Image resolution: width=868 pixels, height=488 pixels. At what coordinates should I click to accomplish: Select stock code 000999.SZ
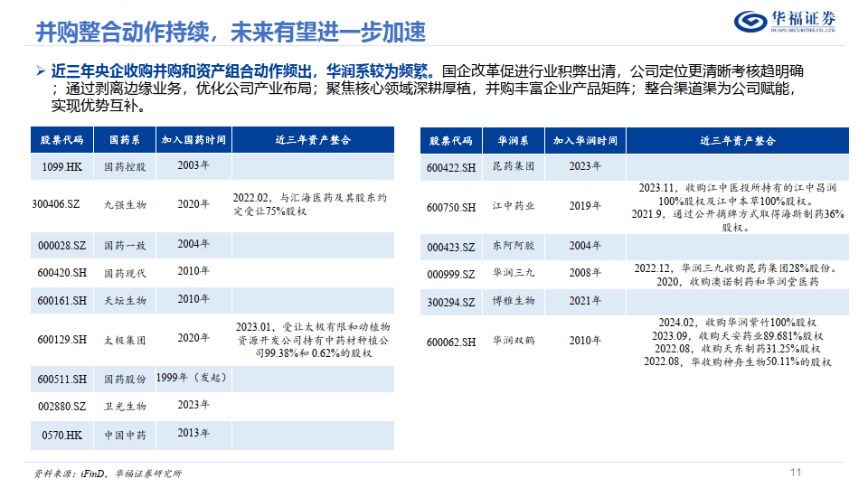(451, 275)
